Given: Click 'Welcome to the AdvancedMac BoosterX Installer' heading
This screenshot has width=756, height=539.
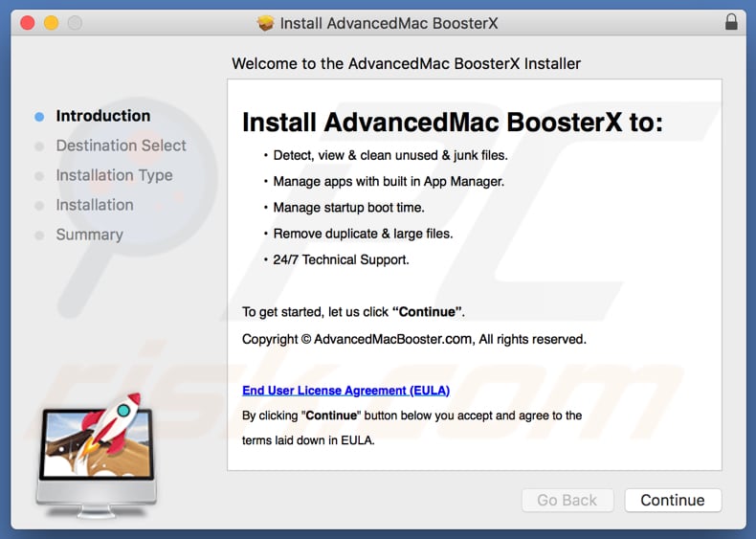Looking at the screenshot, I should point(406,64).
